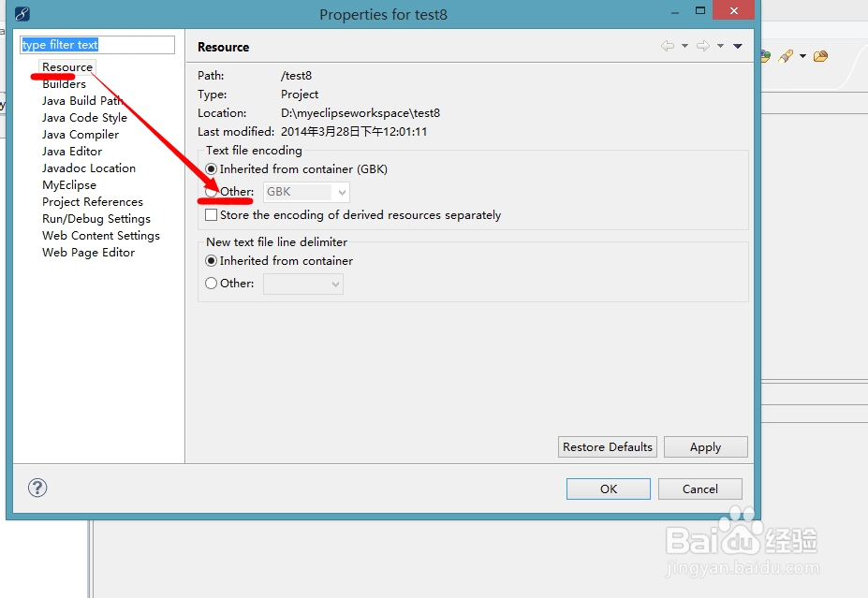
Task: Open the line delimiter Other combo box
Action: click(302, 284)
